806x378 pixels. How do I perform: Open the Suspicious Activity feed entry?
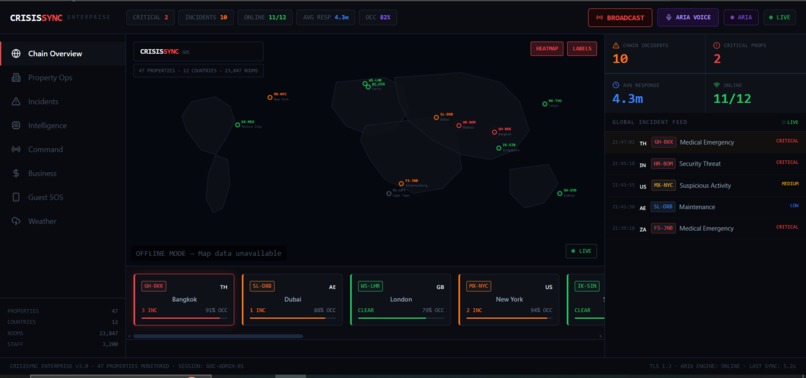[x=705, y=186]
